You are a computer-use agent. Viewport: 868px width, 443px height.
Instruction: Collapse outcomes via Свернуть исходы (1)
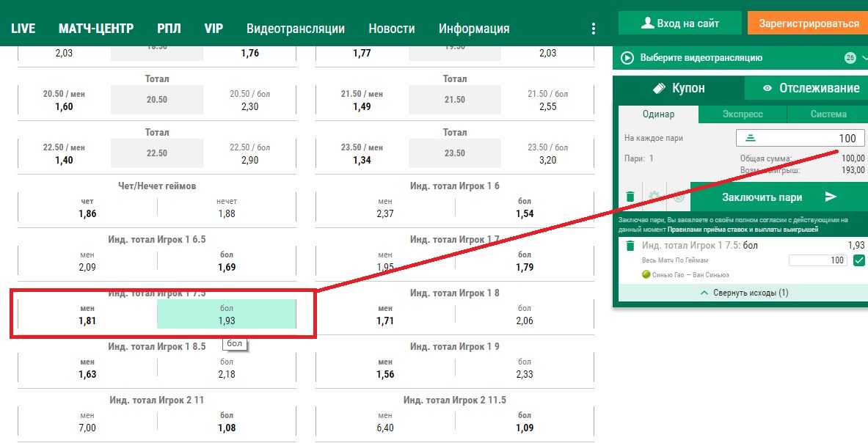743,293
